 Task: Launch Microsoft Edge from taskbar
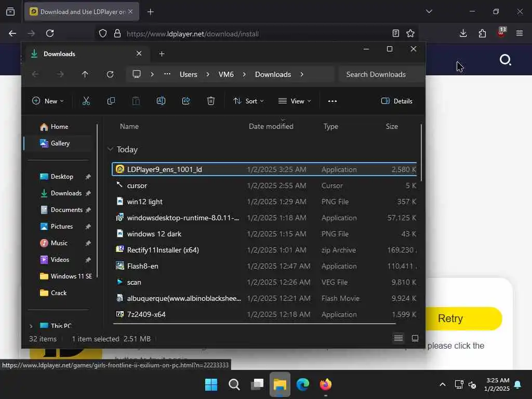[303, 384]
